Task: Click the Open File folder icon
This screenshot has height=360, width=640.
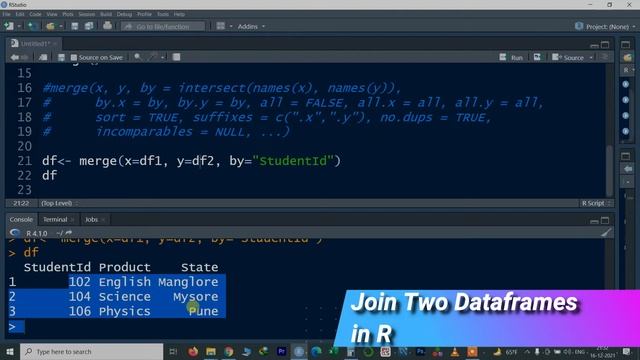Action: click(51, 26)
